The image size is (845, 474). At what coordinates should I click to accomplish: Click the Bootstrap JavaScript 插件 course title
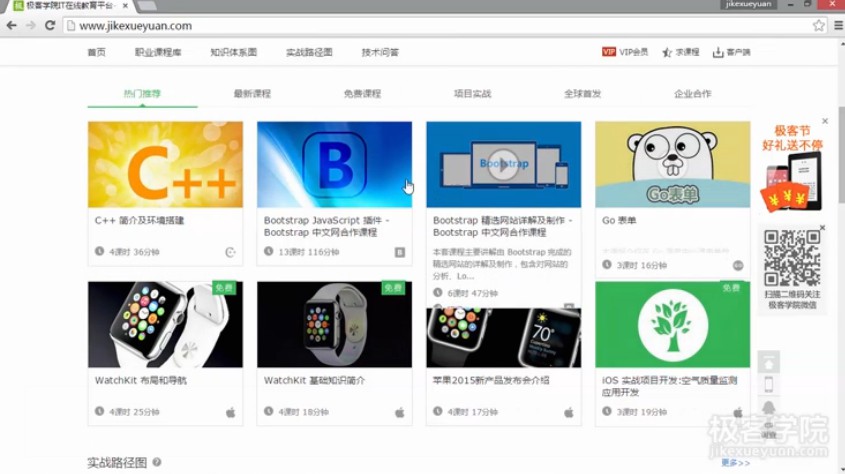pos(327,226)
